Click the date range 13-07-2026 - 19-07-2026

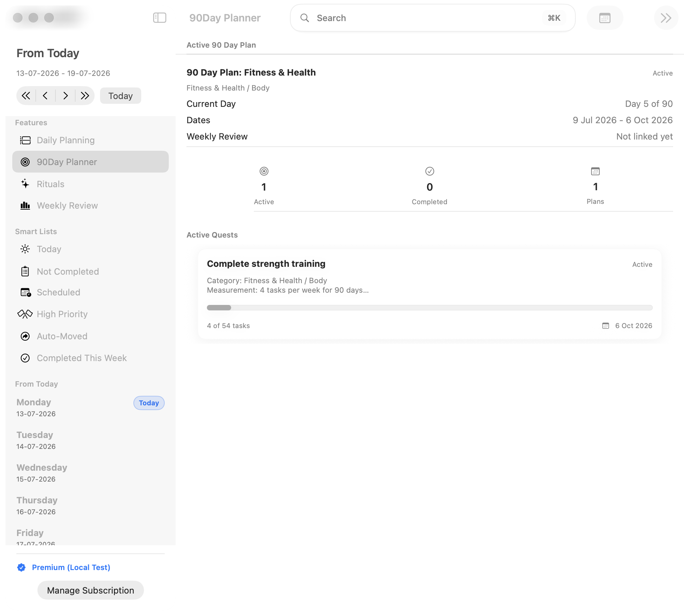[63, 73]
